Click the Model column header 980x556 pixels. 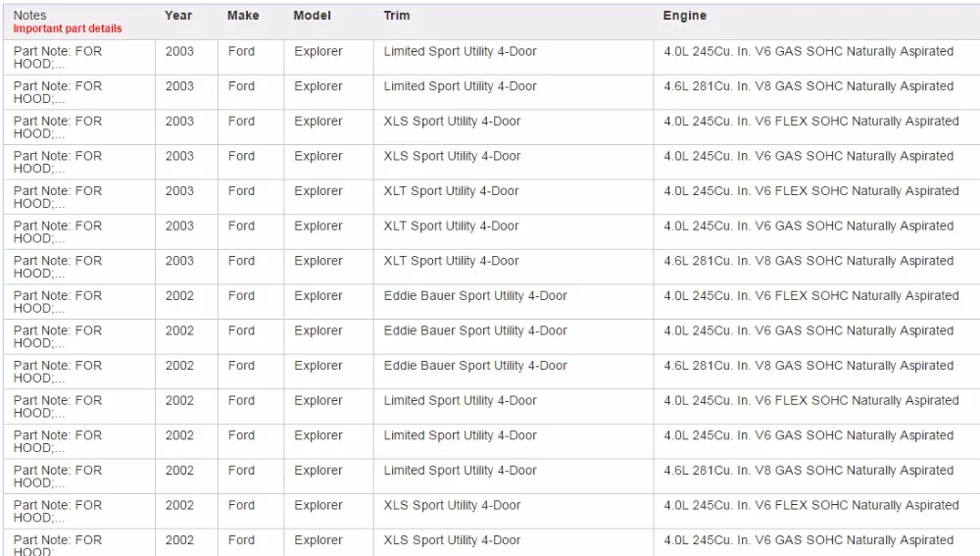(x=312, y=16)
